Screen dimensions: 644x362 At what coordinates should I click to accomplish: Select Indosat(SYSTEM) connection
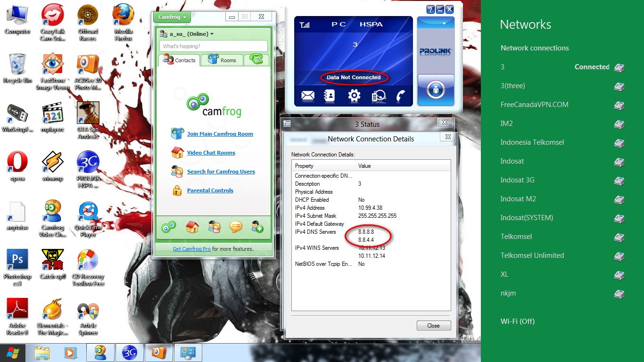pos(562,218)
